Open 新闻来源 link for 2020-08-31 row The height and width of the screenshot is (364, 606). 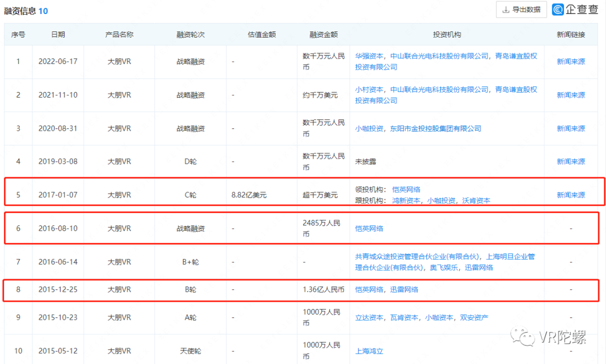tap(571, 128)
